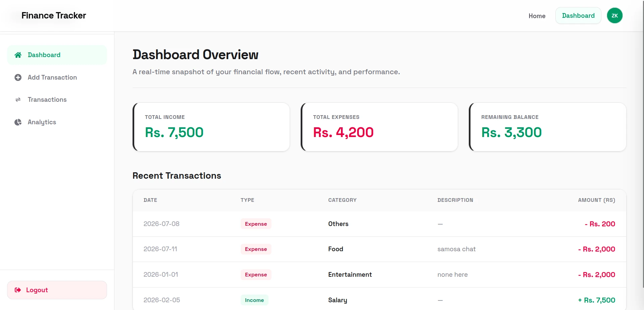Click the Analytics pie chart icon

(18, 122)
